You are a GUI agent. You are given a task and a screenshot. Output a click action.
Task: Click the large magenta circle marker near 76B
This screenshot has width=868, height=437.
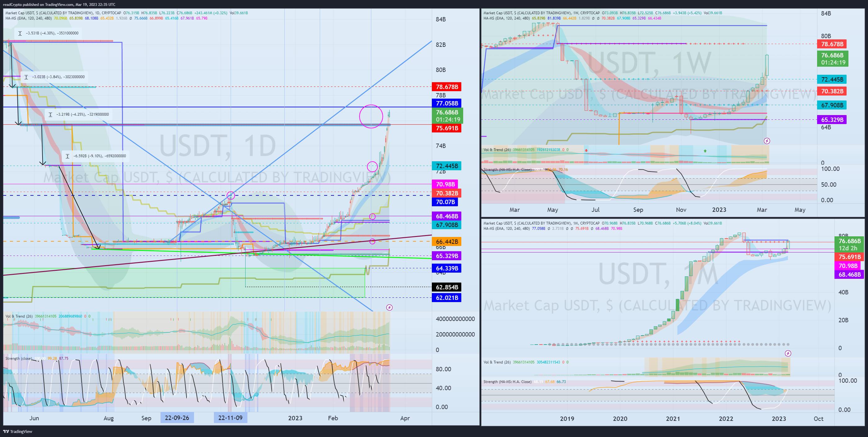coord(371,117)
